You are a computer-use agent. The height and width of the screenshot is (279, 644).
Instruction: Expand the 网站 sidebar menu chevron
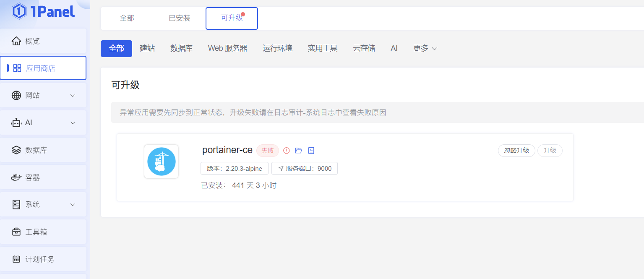coord(73,96)
